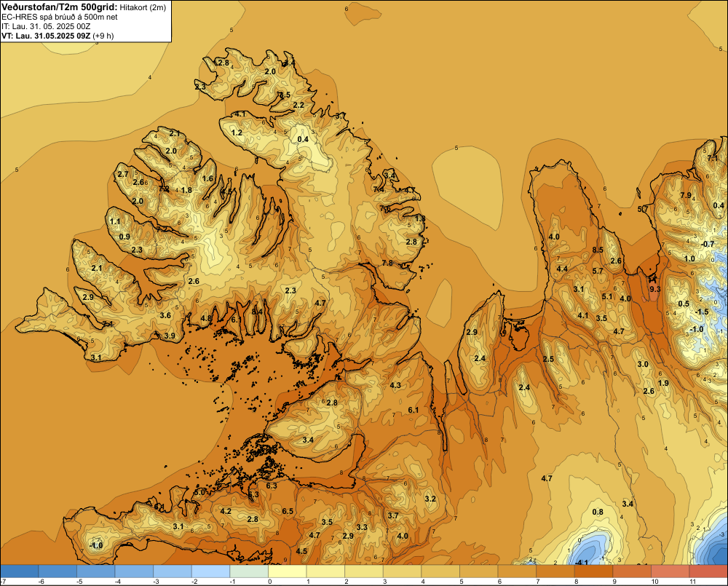
Task: Click the 4.8 temperature value
Action: pyautogui.click(x=206, y=318)
